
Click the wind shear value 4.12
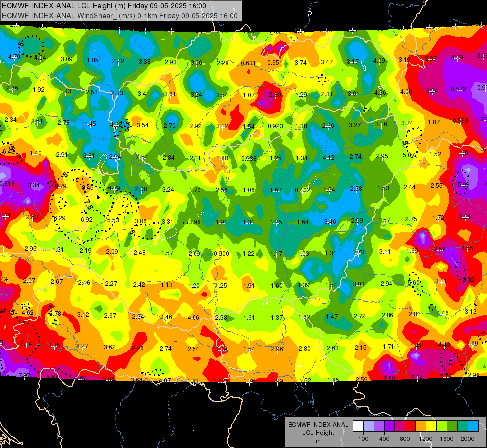click(329, 158)
